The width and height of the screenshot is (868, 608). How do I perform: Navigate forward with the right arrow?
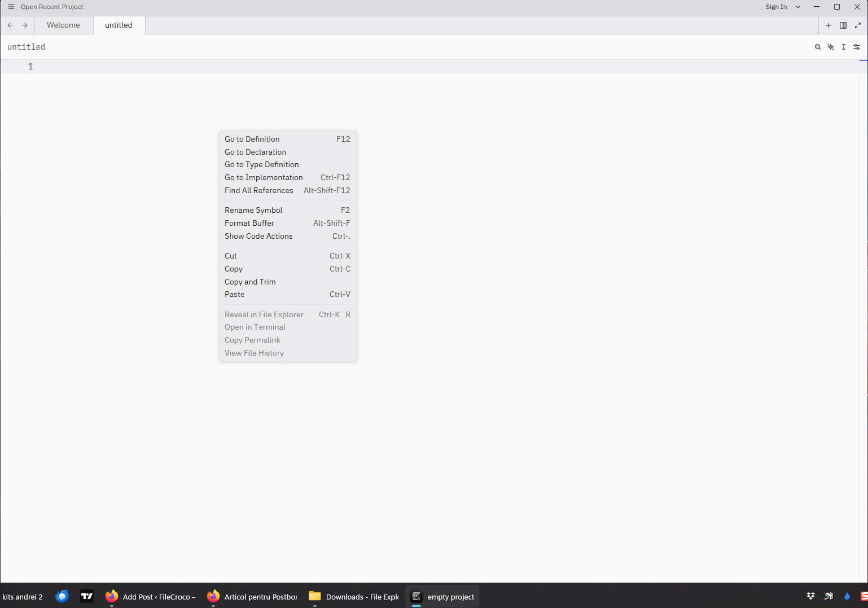(25, 25)
